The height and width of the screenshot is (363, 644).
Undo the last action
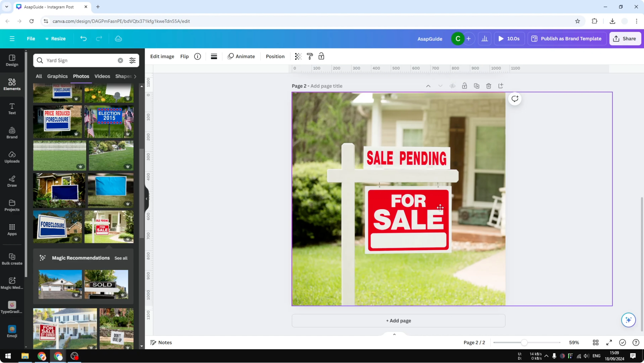[x=83, y=39]
